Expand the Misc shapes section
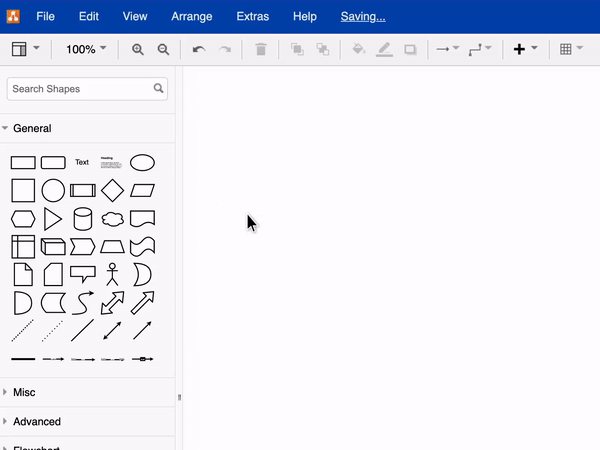 pos(24,393)
